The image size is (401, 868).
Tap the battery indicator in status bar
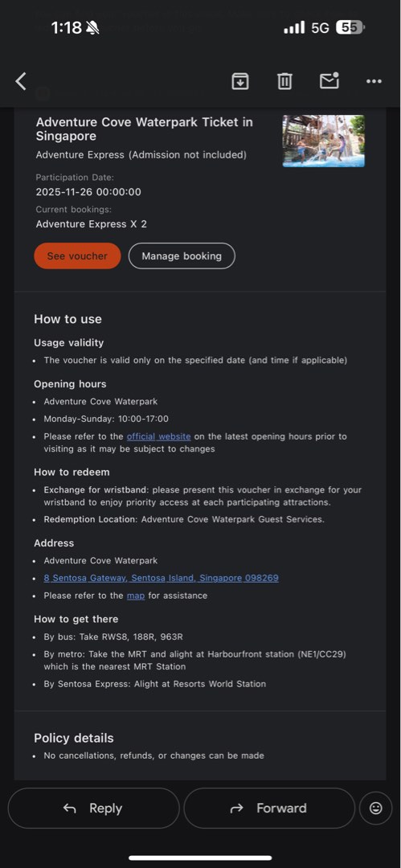click(x=350, y=27)
